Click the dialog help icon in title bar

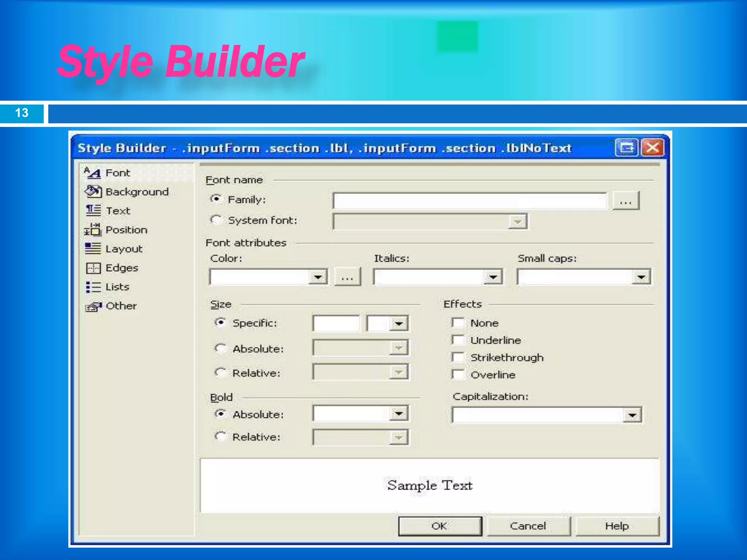tap(627, 148)
